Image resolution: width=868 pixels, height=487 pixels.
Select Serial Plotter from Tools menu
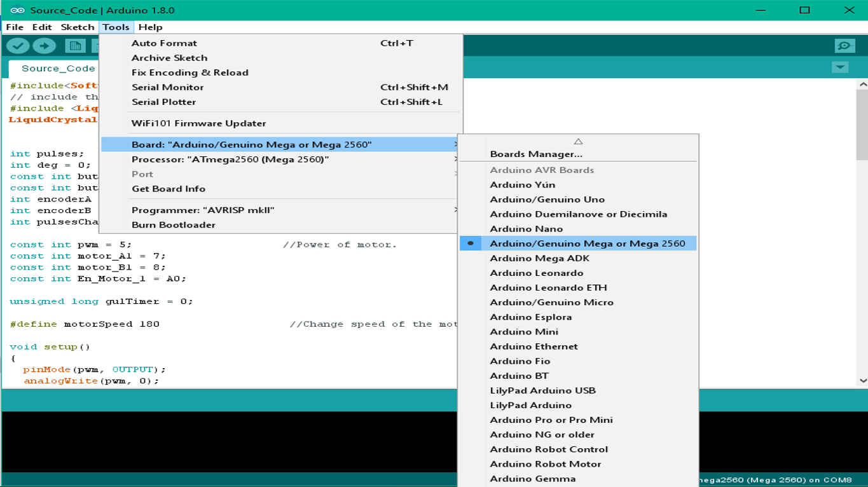click(163, 102)
